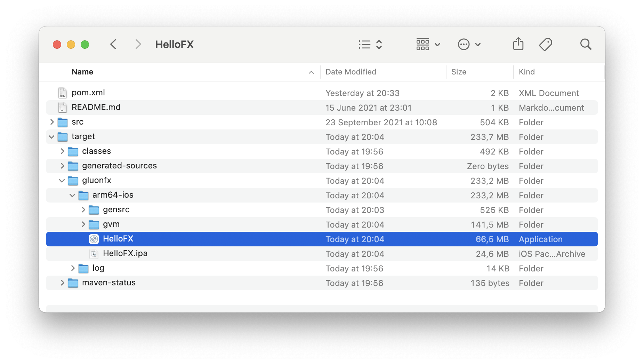The height and width of the screenshot is (364, 644).
Task: Close the Finder window with red button
Action: tap(57, 45)
